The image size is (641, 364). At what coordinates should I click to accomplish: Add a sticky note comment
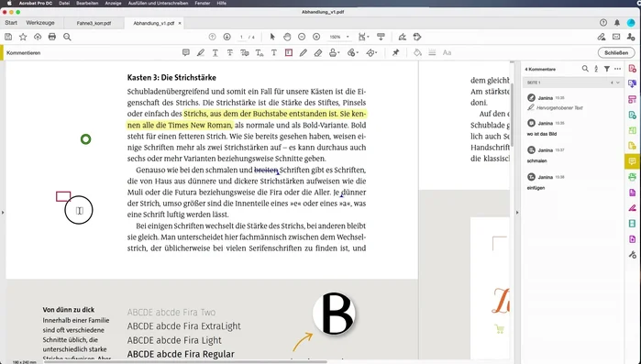[186, 52]
